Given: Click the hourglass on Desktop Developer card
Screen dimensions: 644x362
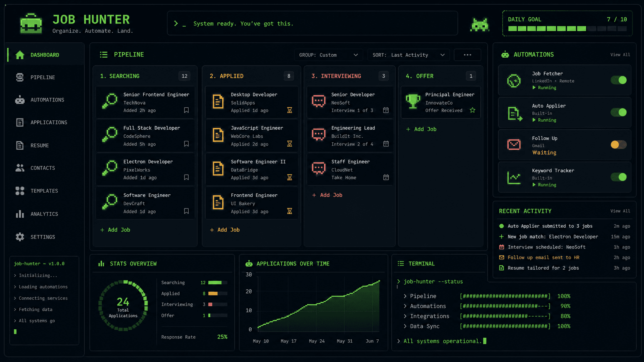Looking at the screenshot, I should tap(290, 110).
